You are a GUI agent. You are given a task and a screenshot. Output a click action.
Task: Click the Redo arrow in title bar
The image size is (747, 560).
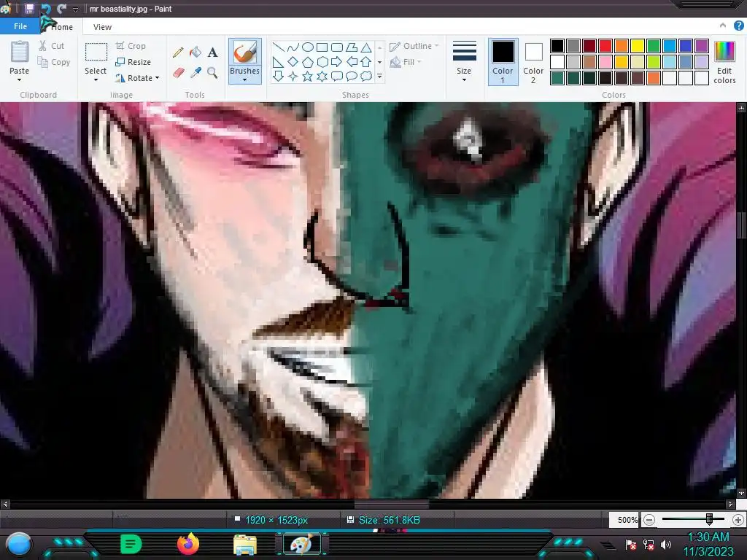tap(61, 9)
